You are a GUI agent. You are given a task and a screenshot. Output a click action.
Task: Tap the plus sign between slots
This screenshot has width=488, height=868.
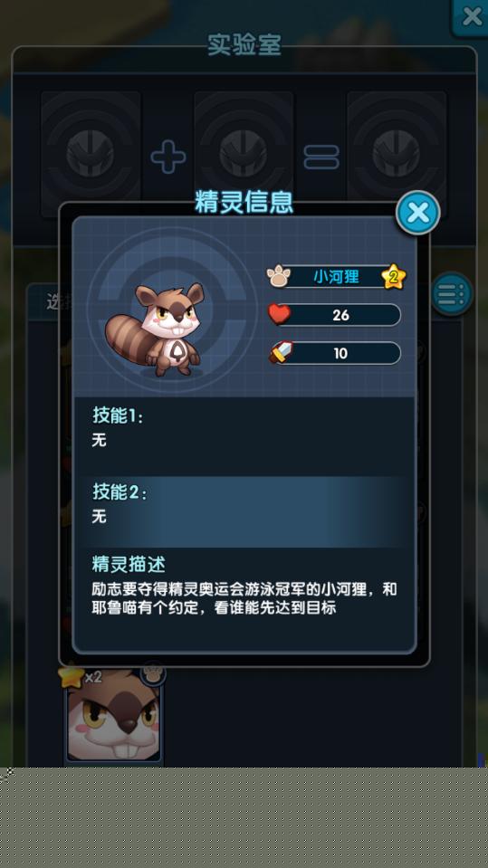(x=168, y=157)
